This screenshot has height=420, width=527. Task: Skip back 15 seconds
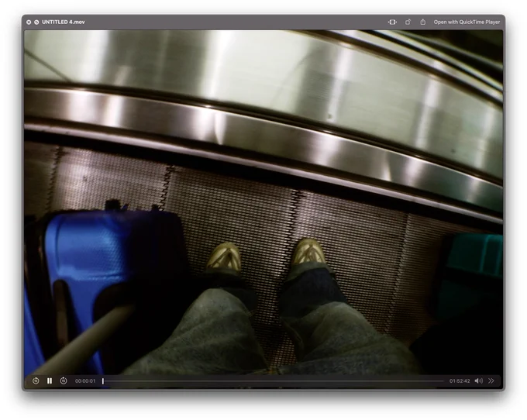point(36,380)
